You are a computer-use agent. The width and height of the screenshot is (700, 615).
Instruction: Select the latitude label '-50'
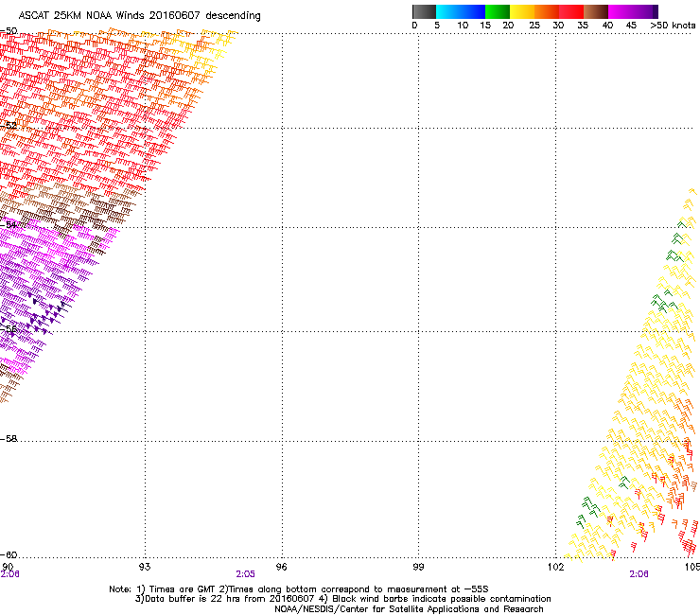9,31
